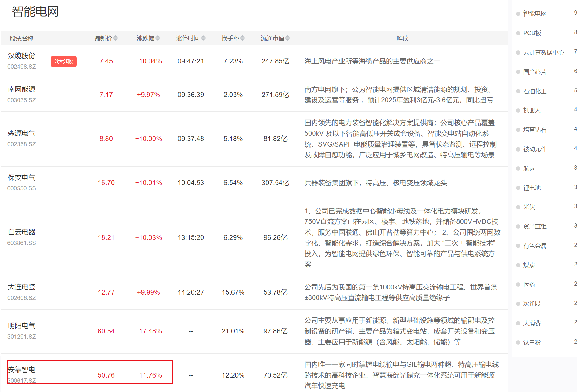This screenshot has width=577, height=392.
Task: Open 保变电气 stock link
Action: [22, 178]
